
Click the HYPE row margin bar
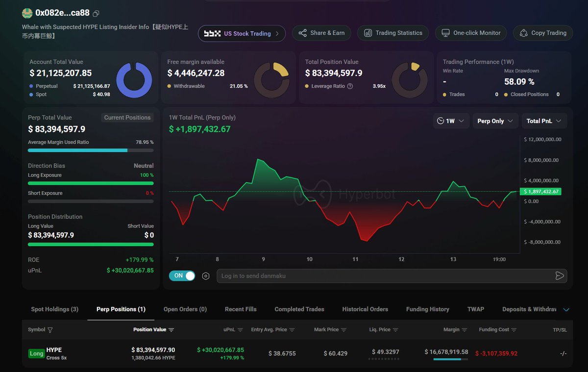(x=451, y=359)
